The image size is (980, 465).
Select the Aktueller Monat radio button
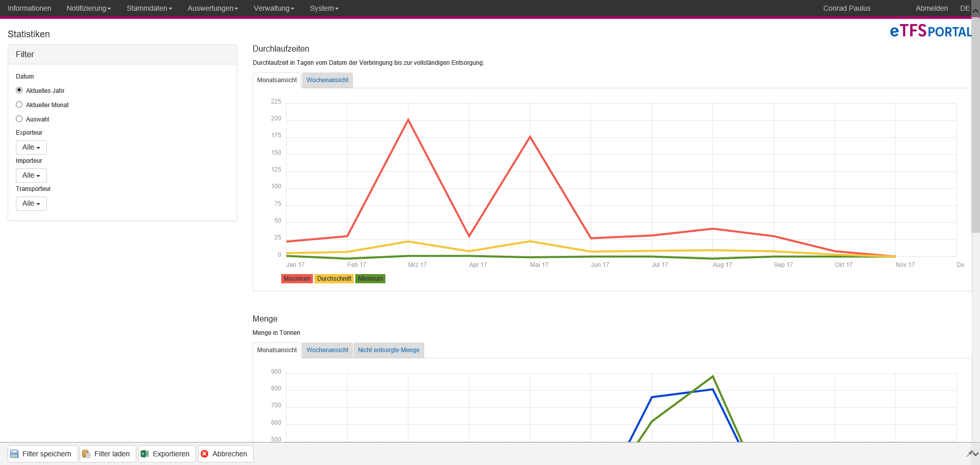[x=19, y=105]
